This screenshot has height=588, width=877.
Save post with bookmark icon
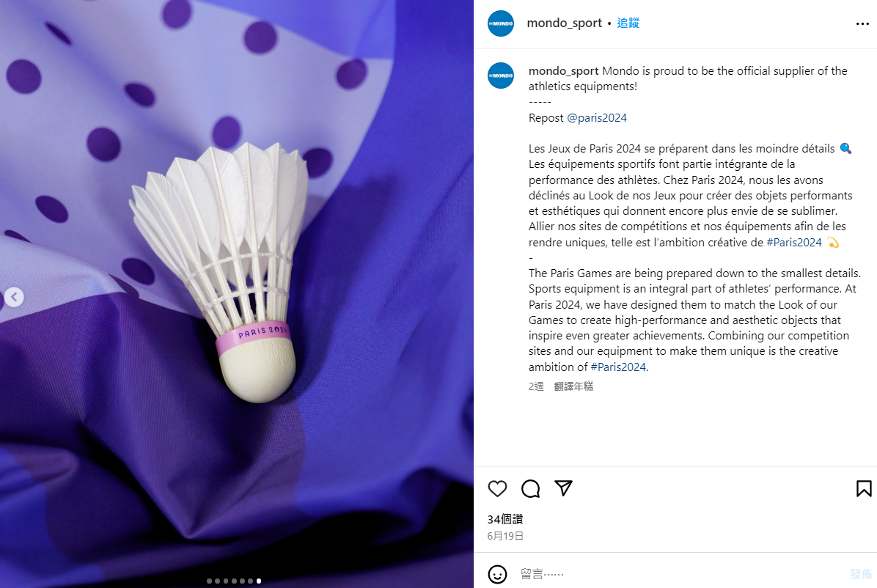coord(864,488)
